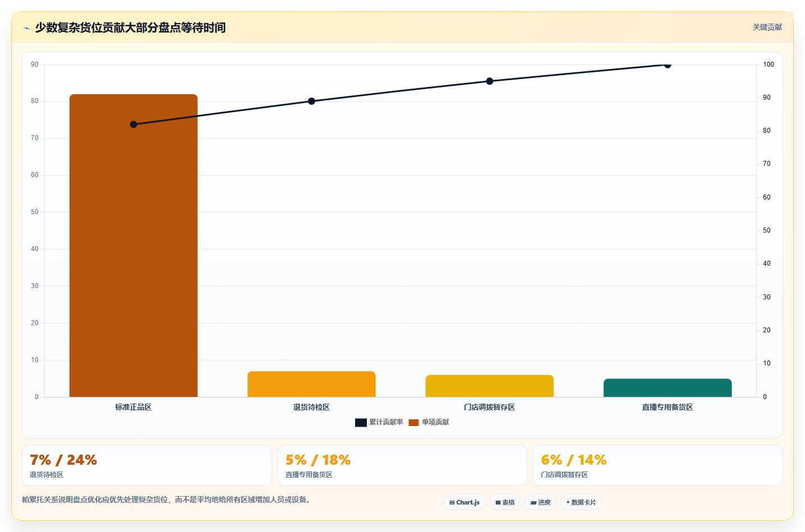Toggle the 单项贡献 legend item

click(x=429, y=422)
